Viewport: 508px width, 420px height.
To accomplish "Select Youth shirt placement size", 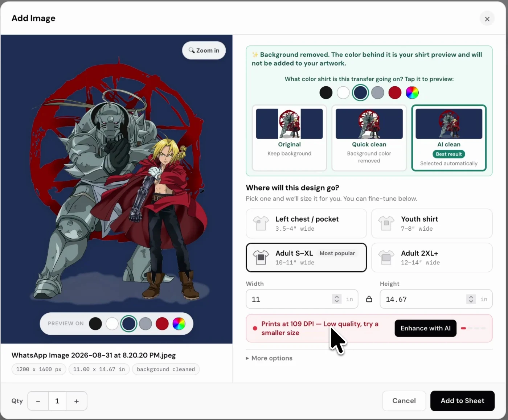I will click(x=432, y=223).
